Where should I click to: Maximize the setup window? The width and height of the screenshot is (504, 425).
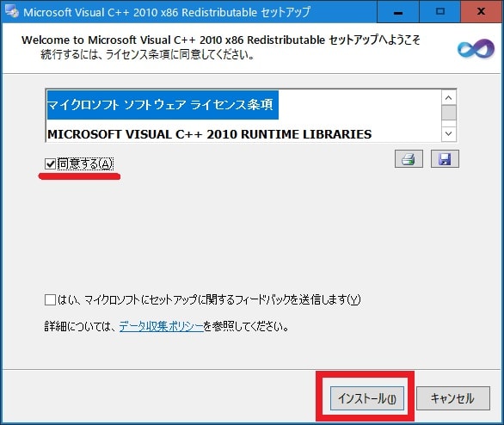coord(439,12)
